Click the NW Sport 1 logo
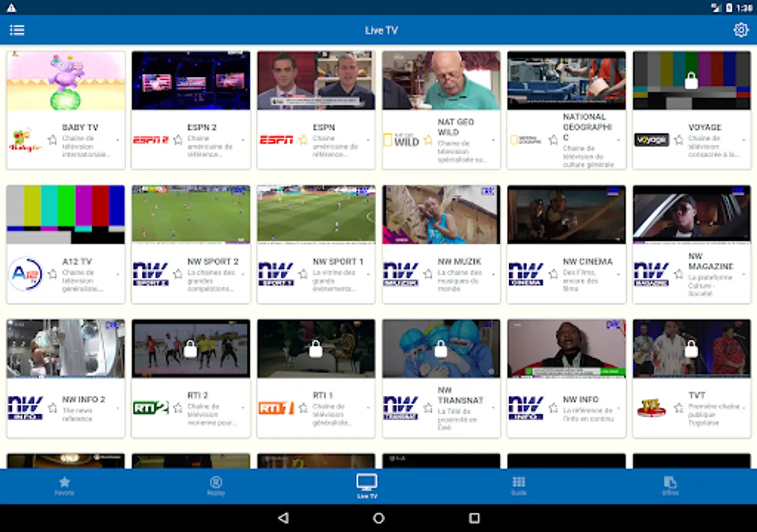Viewport: 757px width, 532px height. 276,274
